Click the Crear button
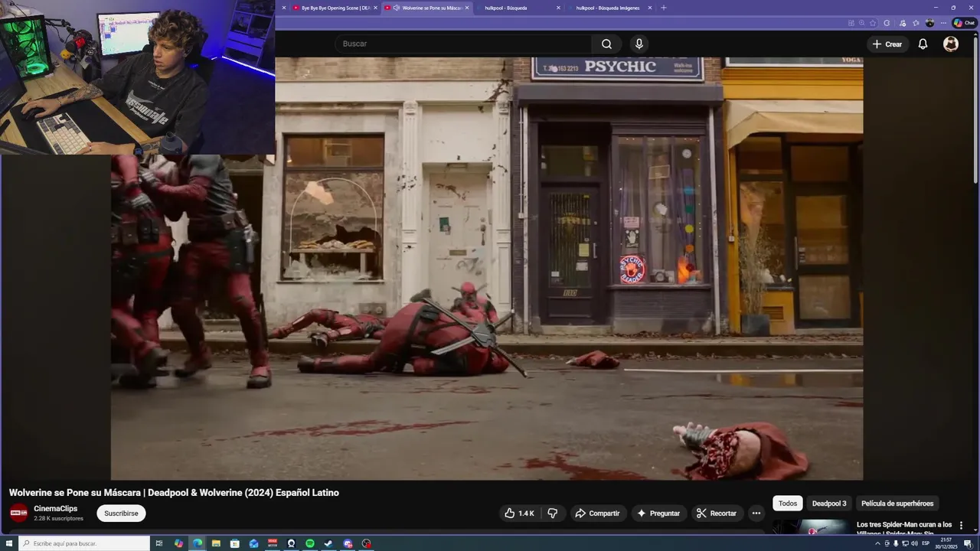 [887, 44]
